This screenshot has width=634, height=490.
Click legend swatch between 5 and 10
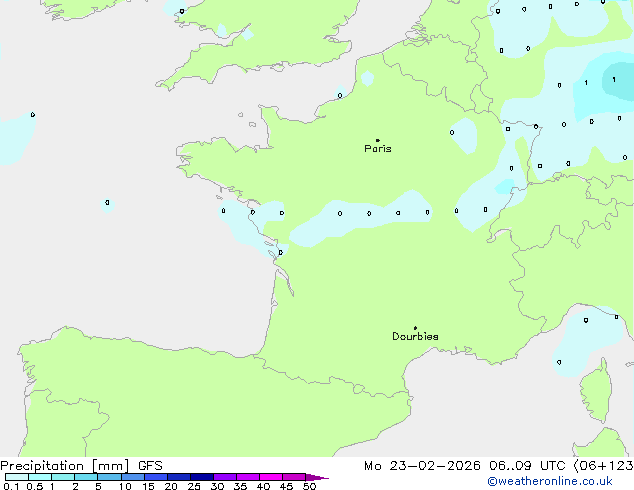click(x=109, y=478)
